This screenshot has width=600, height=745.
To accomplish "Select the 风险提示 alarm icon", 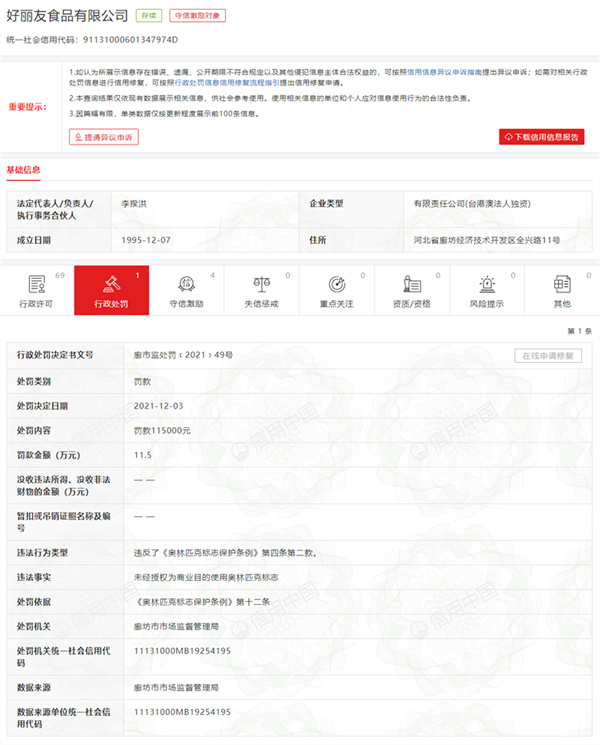I will click(x=486, y=283).
